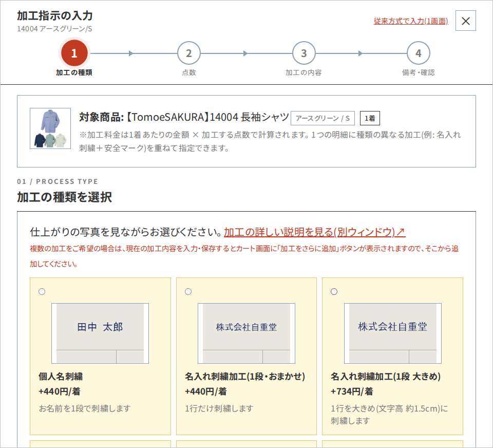This screenshot has height=448, width=493.
Task: Open 従来方式で入力(1画面) link
Action: click(411, 21)
